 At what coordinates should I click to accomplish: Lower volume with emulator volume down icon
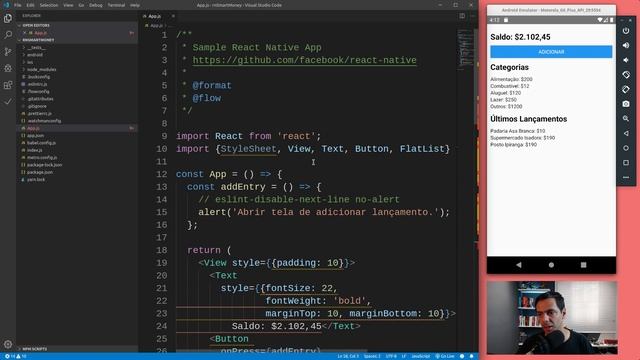(x=626, y=60)
